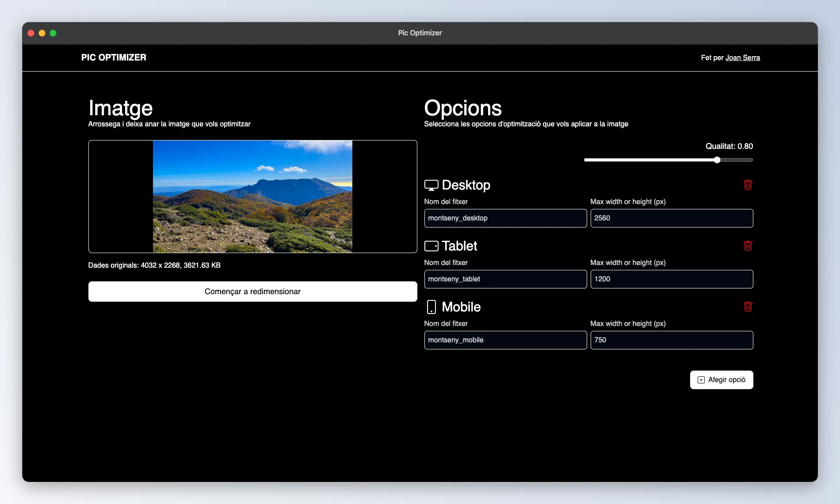Close the Pic Optimizer window

point(31,33)
